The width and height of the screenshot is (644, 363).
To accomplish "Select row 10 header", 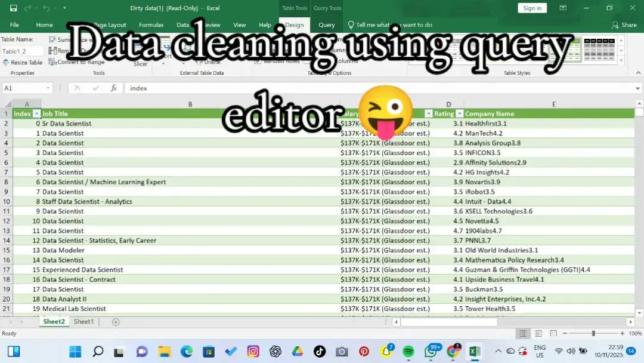I will (6, 201).
